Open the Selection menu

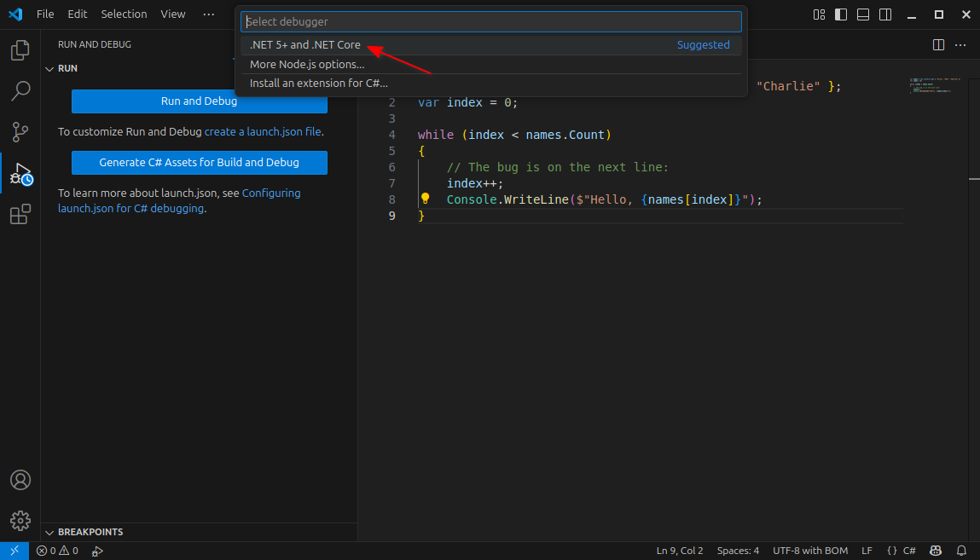pyautogui.click(x=124, y=14)
